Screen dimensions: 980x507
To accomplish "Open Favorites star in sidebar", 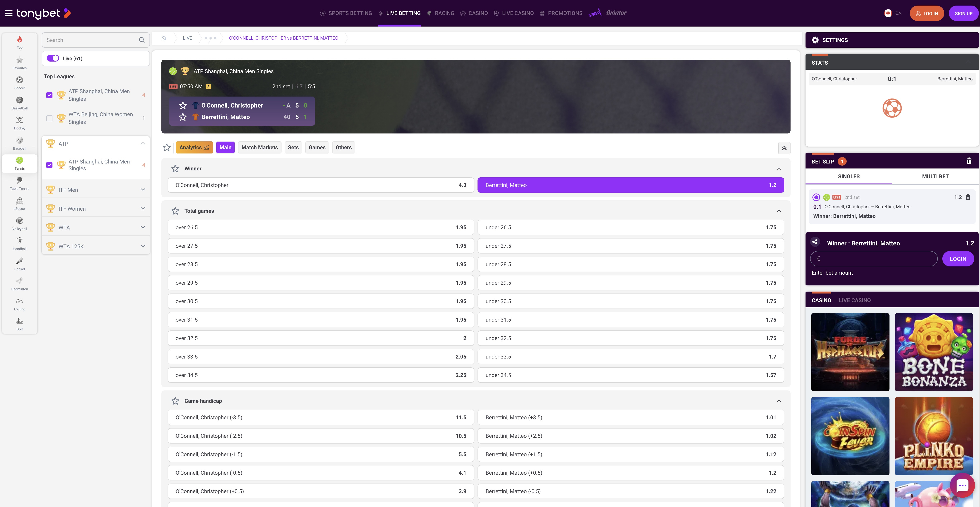I will (19, 63).
